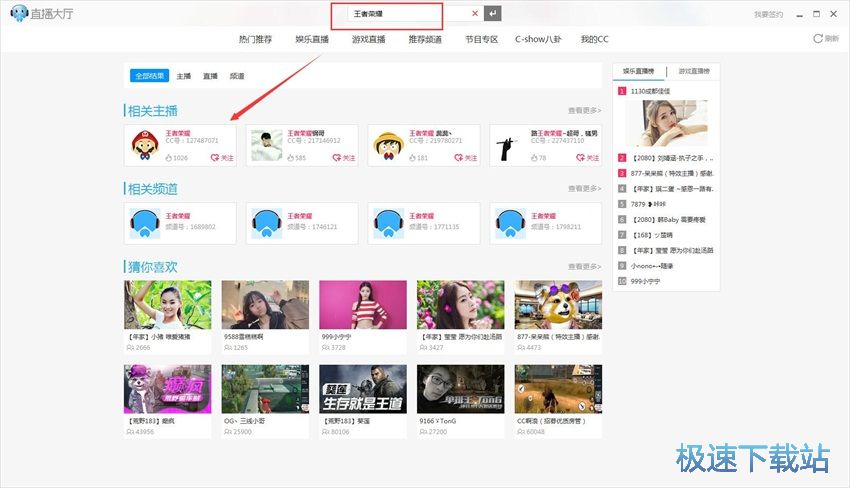Screen dimensions: 850x488
Task: Open rank 1 streamer photo thumbnail
Action: (x=667, y=123)
